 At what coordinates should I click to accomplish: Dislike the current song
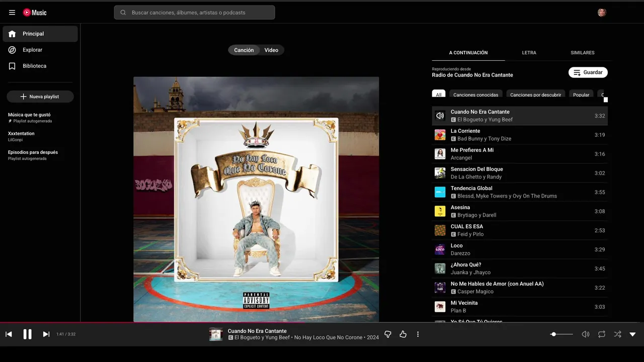[388, 334]
